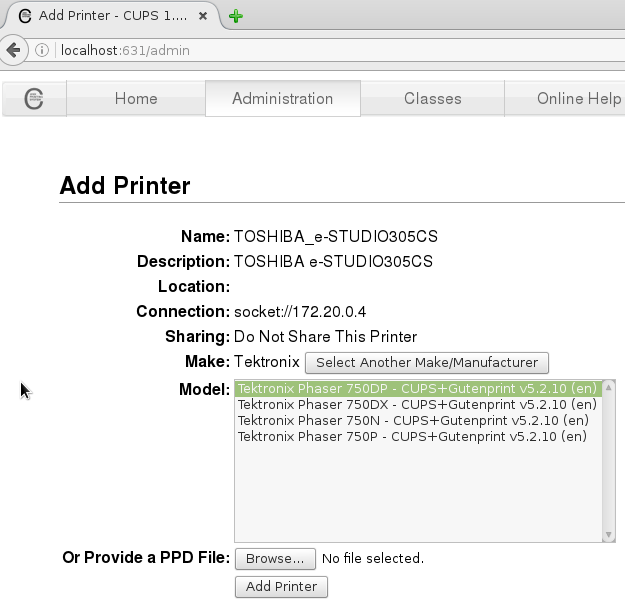This screenshot has height=611, width=625.
Task: Click the connection value socket://172.20.0.4
Action: pos(300,312)
